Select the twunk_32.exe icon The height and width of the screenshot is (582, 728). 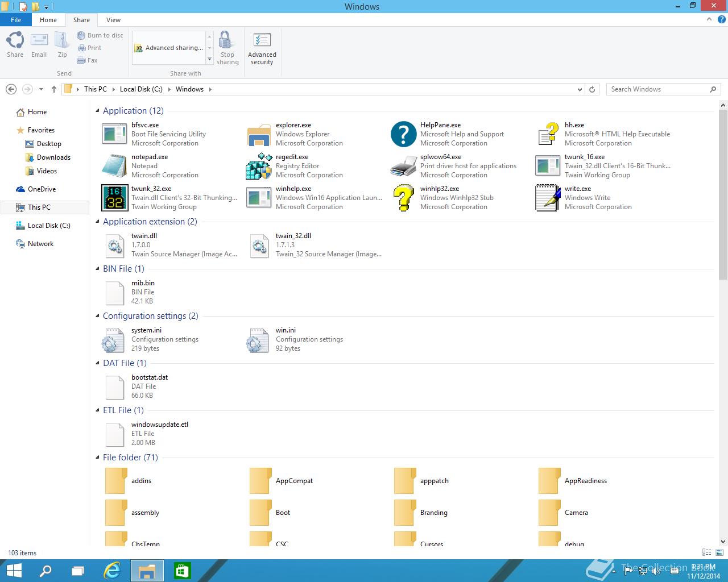tap(114, 198)
